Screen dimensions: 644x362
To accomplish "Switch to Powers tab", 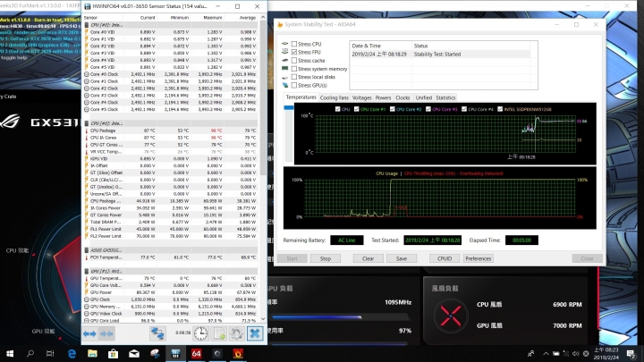I will [383, 97].
